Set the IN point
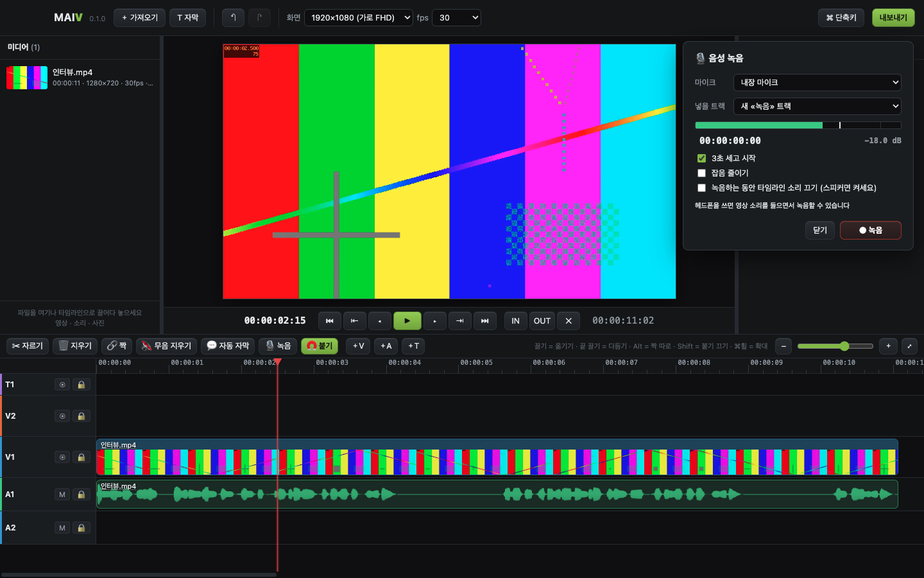 (x=516, y=320)
